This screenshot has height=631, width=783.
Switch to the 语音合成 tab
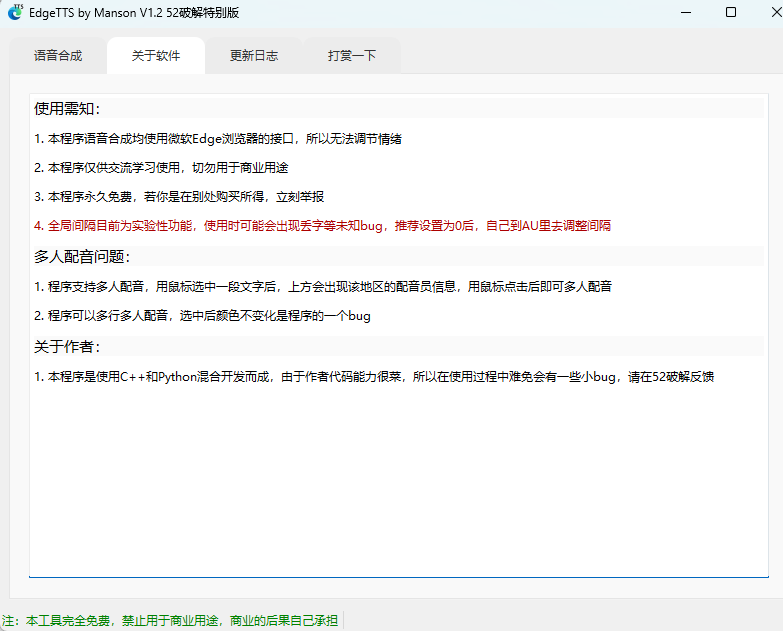click(58, 55)
